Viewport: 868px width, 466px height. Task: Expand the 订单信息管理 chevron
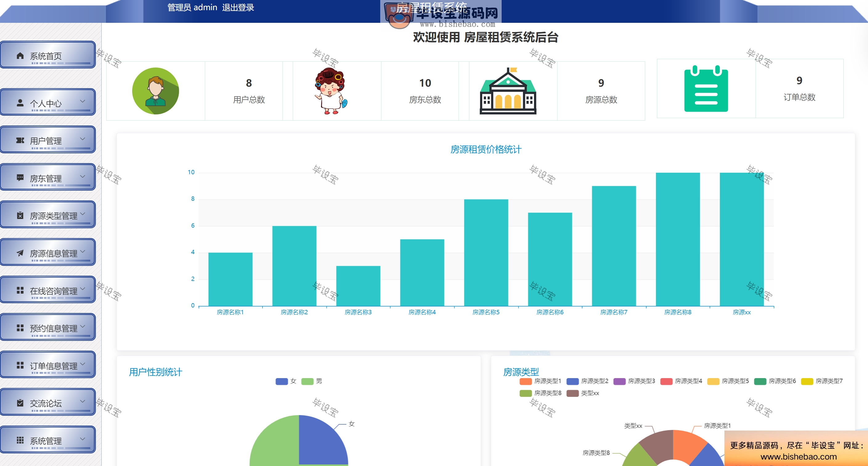click(83, 364)
